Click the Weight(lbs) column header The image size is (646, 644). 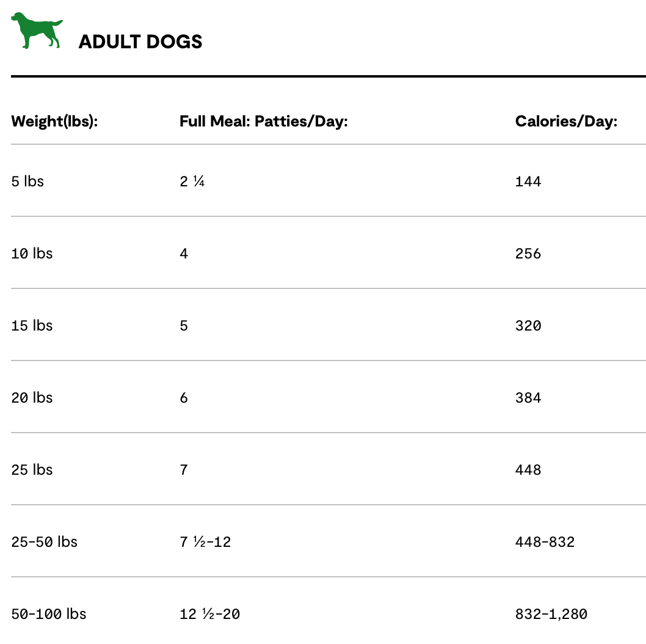click(x=55, y=121)
